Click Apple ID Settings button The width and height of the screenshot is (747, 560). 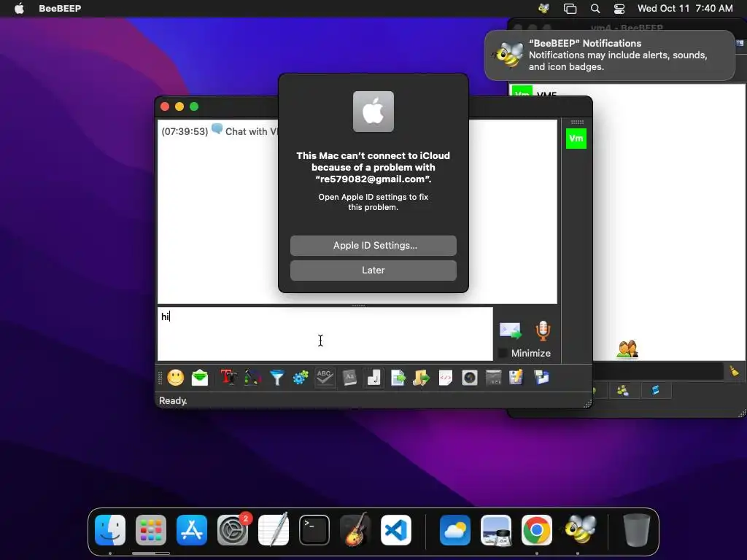coord(373,245)
